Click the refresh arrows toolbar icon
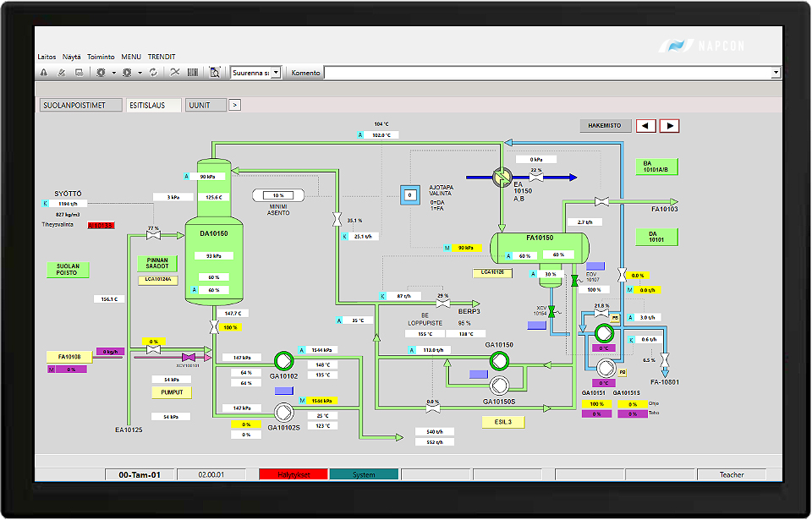This screenshot has height=520, width=812. pos(153,73)
